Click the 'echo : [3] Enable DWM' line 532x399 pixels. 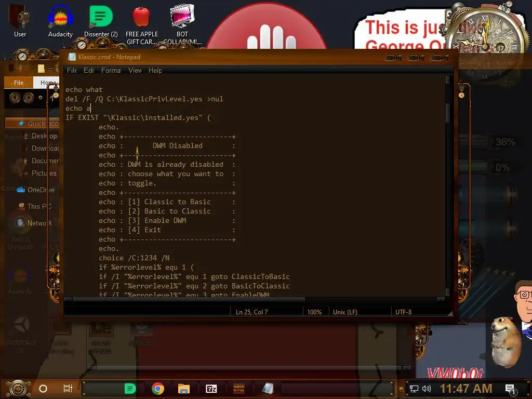[x=167, y=220]
